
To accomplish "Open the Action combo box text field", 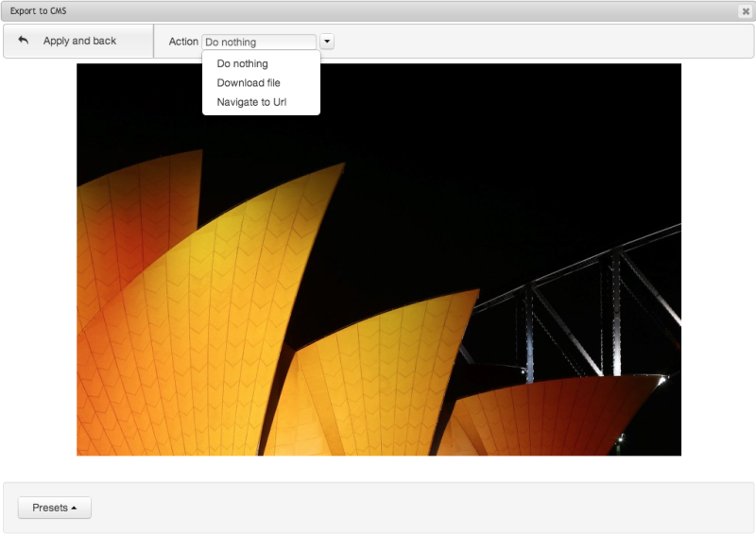I will (259, 42).
